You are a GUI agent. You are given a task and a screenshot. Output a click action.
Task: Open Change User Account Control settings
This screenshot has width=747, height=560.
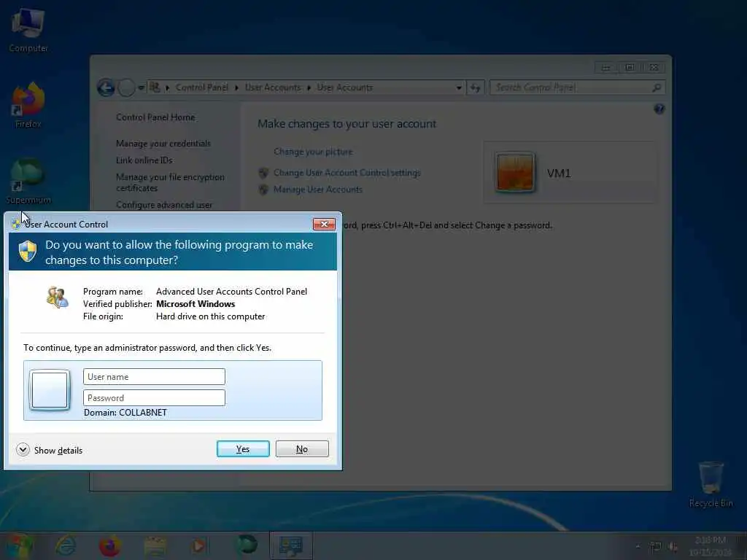(x=347, y=172)
